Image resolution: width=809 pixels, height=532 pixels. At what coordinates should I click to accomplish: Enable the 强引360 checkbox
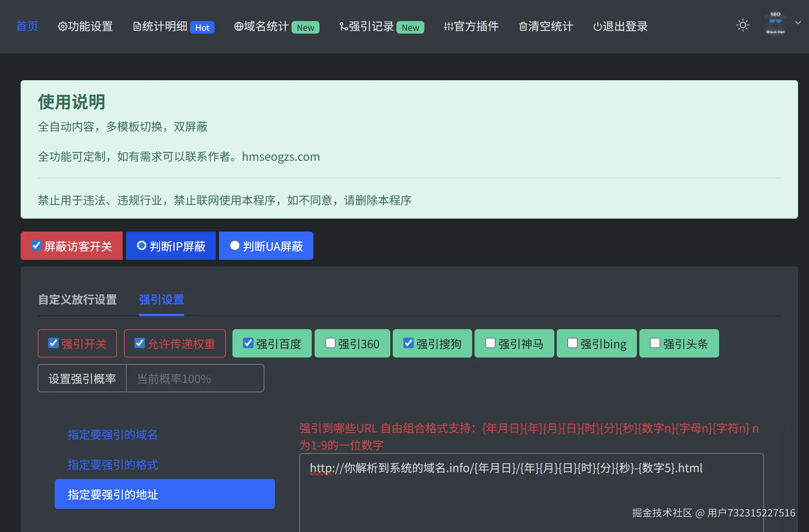[x=330, y=343]
